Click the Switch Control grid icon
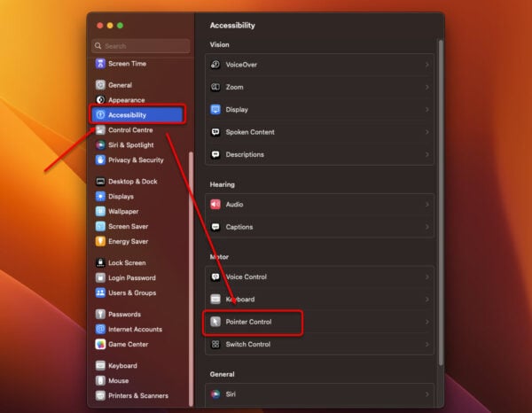 (x=215, y=344)
